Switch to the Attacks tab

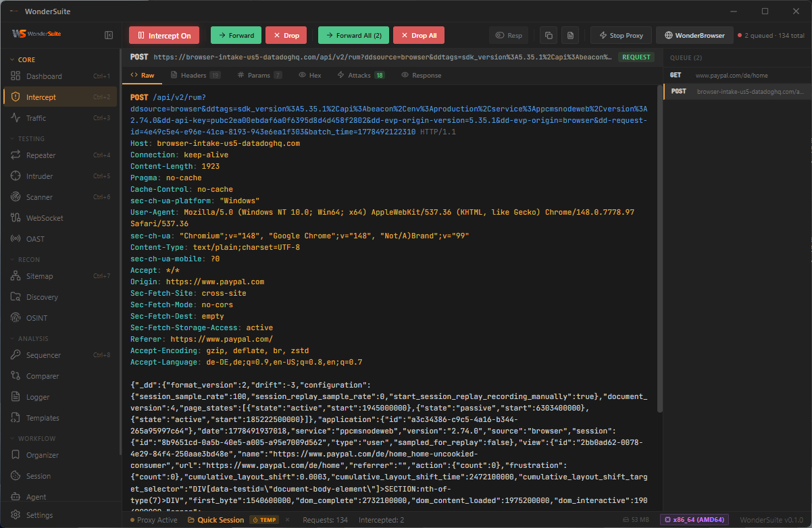[360, 75]
